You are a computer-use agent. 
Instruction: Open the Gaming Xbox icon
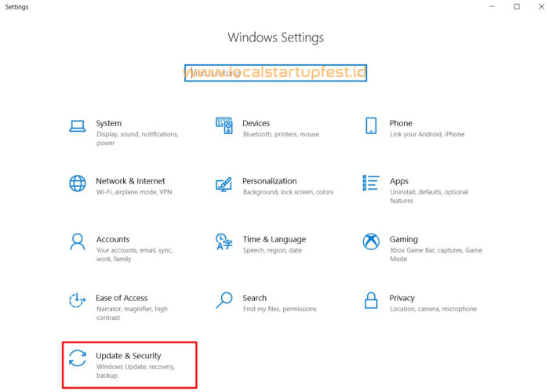click(371, 241)
